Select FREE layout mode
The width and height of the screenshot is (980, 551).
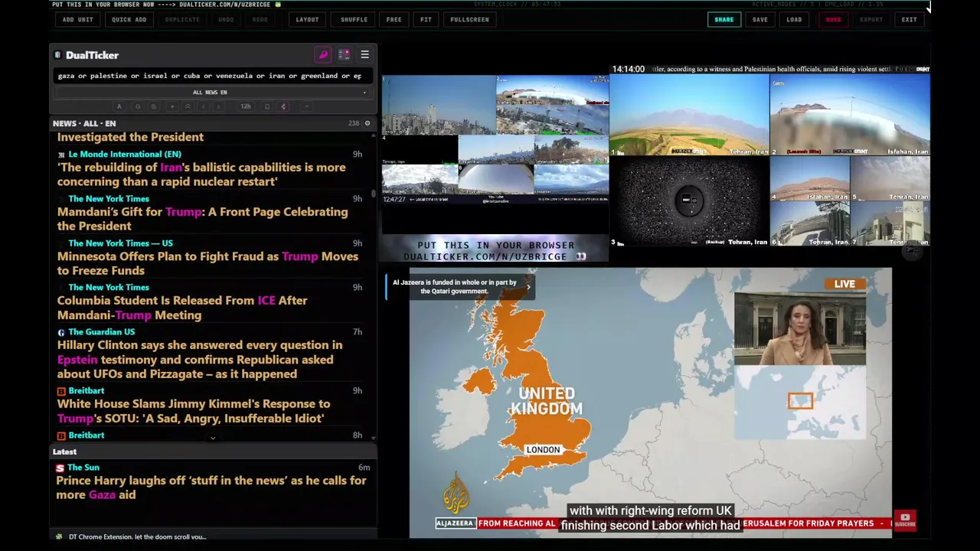click(x=394, y=20)
